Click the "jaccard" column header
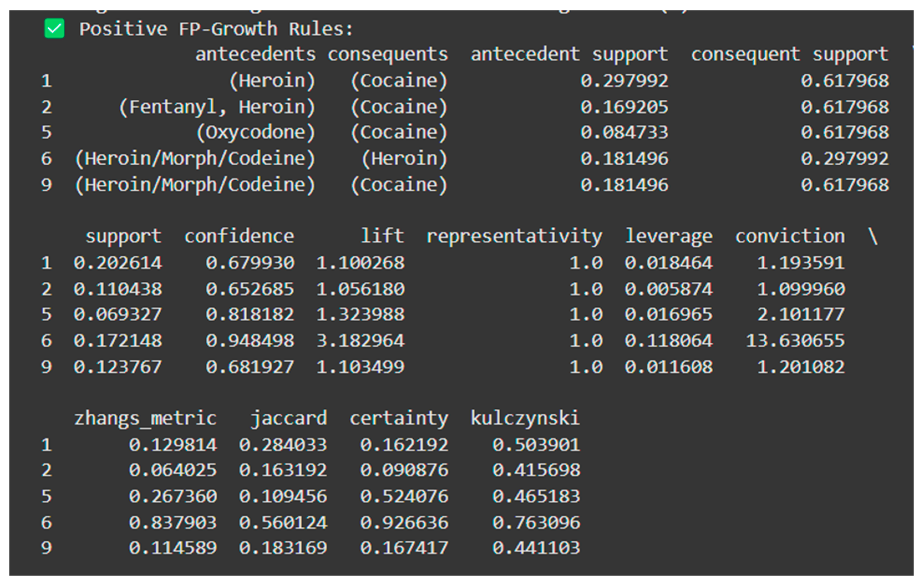Viewport: 922px width, 588px height. [x=289, y=418]
